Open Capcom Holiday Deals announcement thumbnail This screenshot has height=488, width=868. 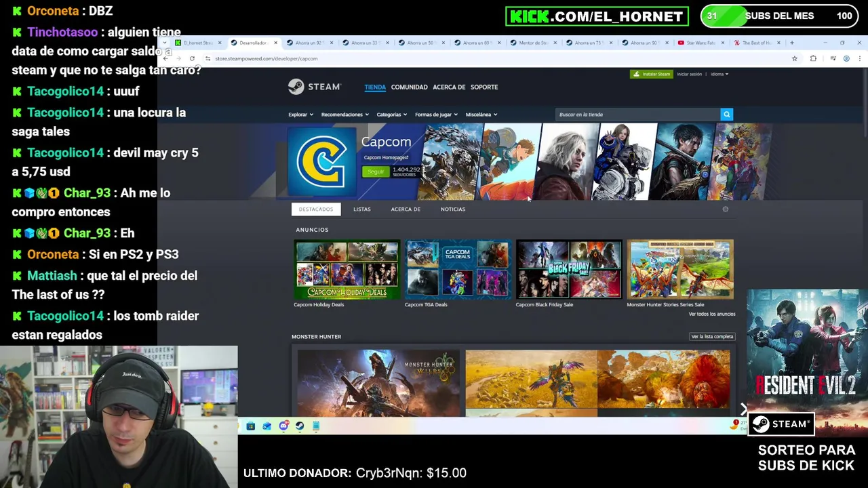tap(347, 270)
